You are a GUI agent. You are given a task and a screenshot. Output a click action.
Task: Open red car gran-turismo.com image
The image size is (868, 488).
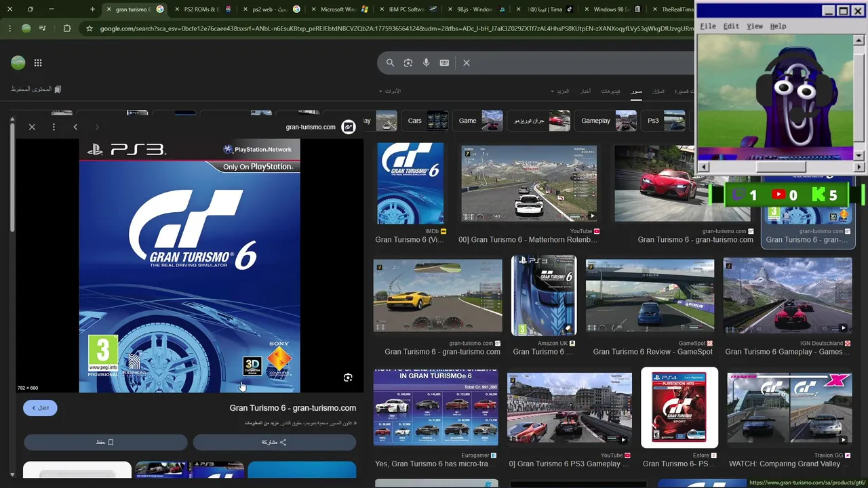(682, 183)
